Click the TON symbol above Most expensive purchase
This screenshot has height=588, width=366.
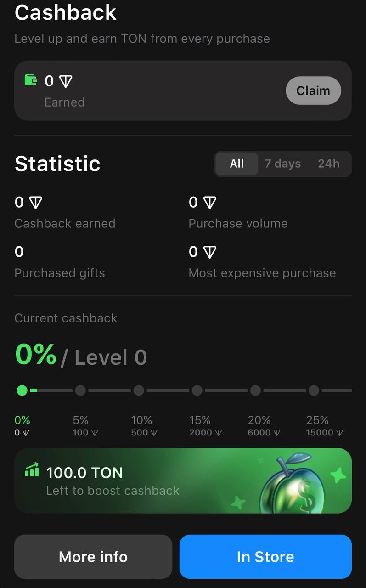(209, 252)
